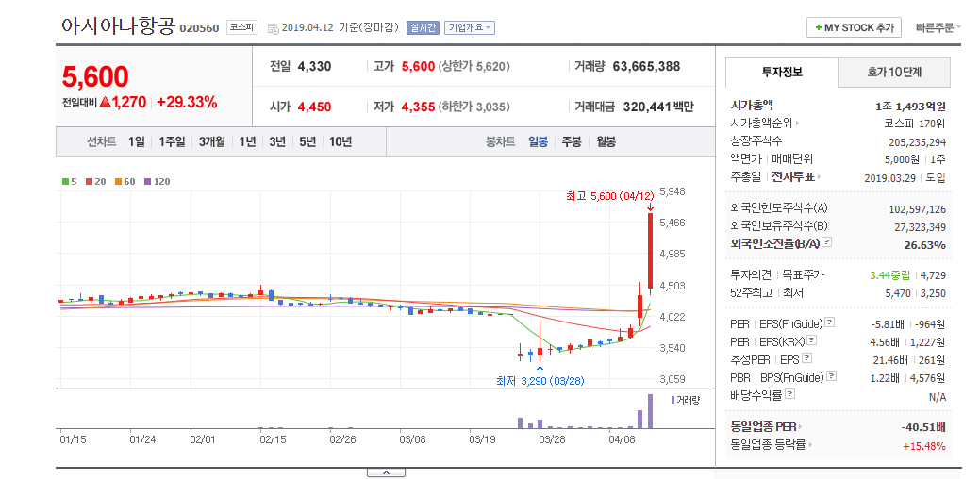Expand the 시가총액순위 arrow link
The width and height of the screenshot is (980, 479).
click(x=797, y=123)
